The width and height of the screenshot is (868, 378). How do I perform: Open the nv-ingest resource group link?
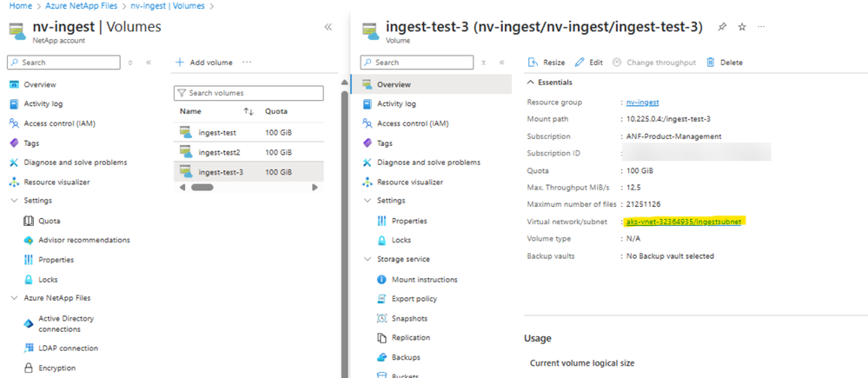642,103
